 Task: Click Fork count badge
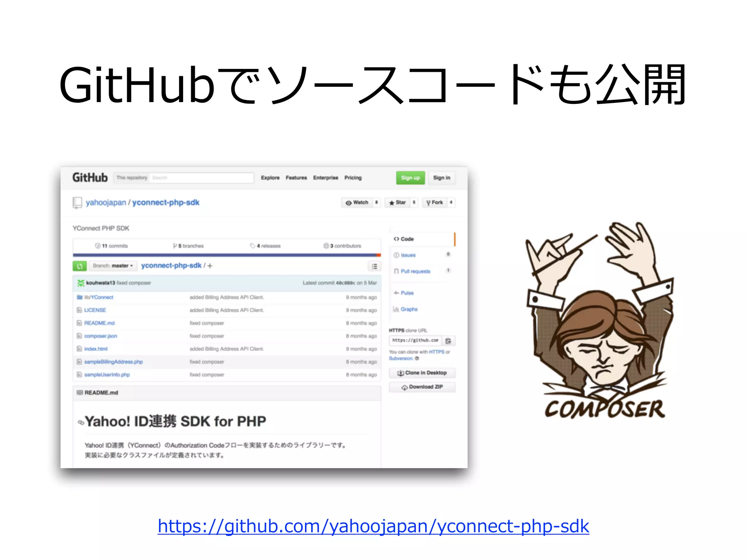[451, 202]
